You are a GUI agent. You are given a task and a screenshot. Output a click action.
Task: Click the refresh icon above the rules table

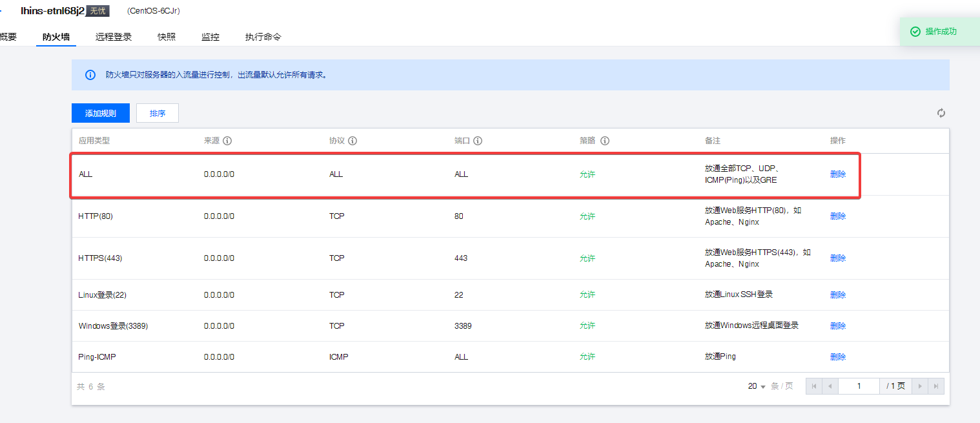coord(941,113)
